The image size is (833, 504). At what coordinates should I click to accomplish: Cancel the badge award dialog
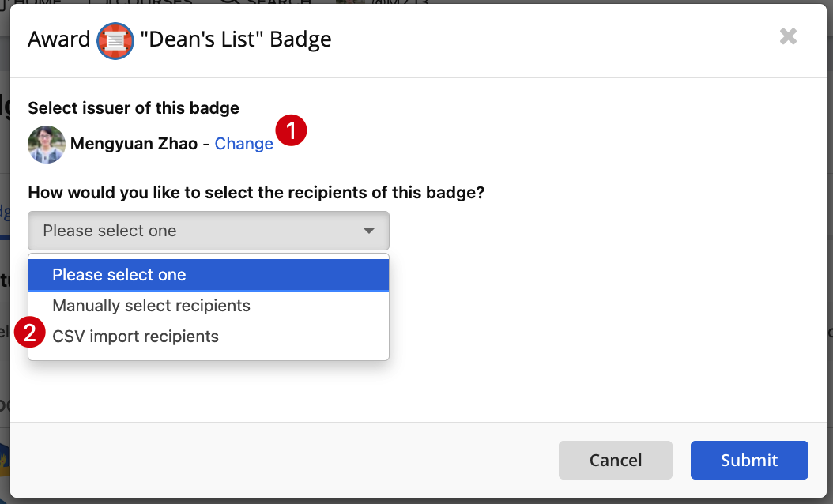pyautogui.click(x=615, y=460)
